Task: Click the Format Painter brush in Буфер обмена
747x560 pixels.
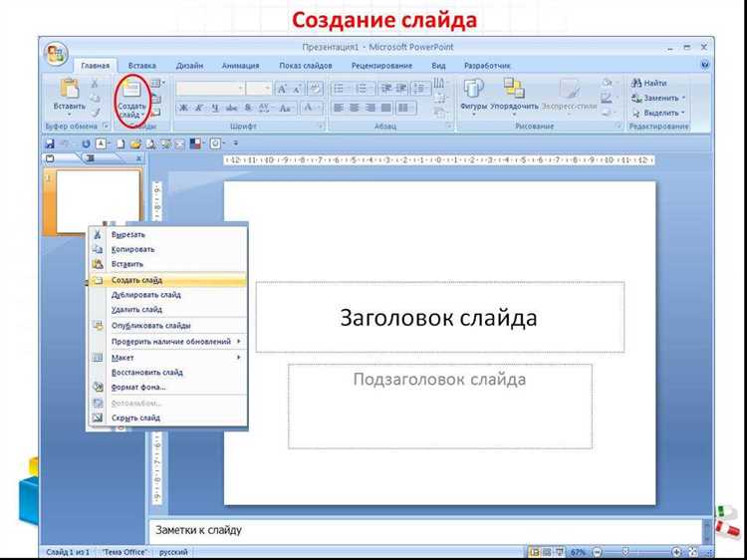Action: click(96, 113)
